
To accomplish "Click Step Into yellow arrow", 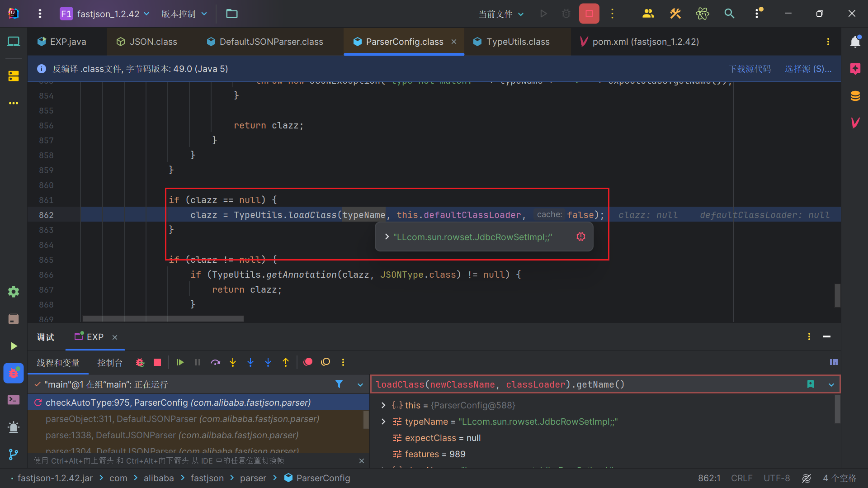I will 233,362.
